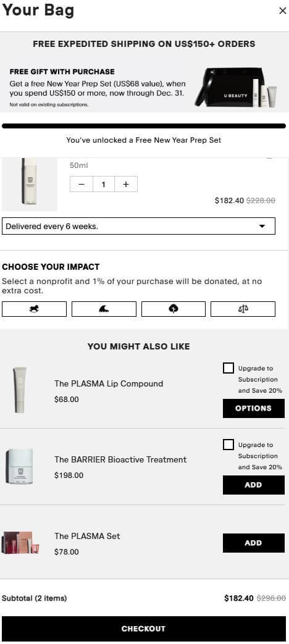Screen dimensions: 289x644
Task: Decrease item quantity with the minus button
Action: (x=82, y=185)
